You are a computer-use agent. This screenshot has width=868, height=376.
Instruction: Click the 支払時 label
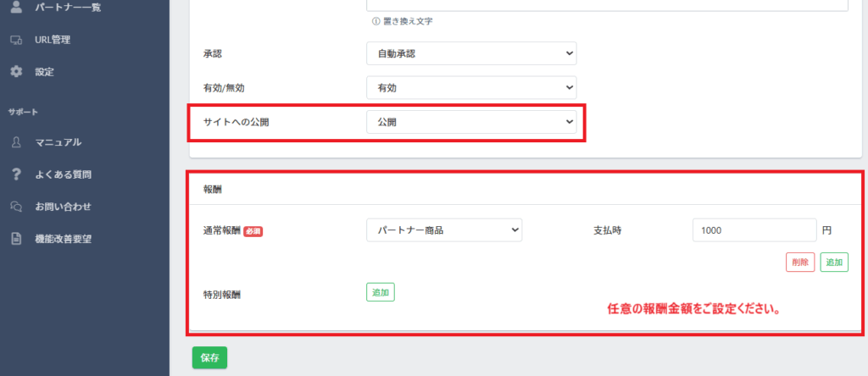(607, 230)
